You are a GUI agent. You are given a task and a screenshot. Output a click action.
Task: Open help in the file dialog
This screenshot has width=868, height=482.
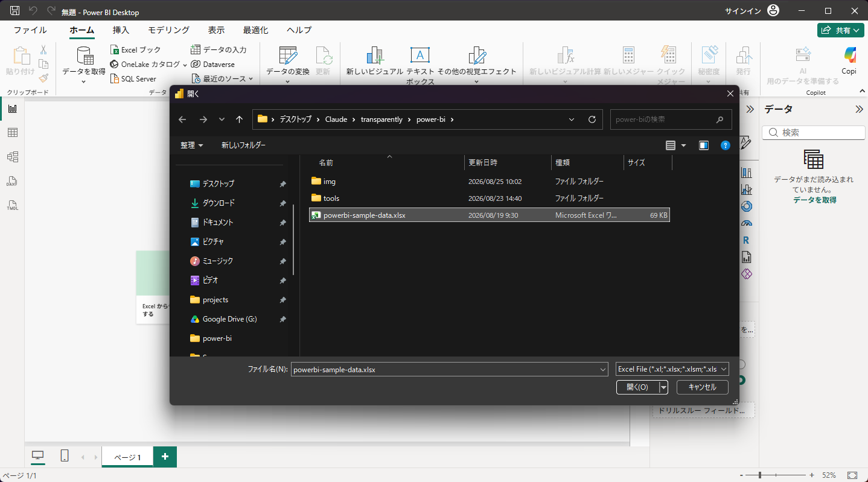pyautogui.click(x=726, y=145)
